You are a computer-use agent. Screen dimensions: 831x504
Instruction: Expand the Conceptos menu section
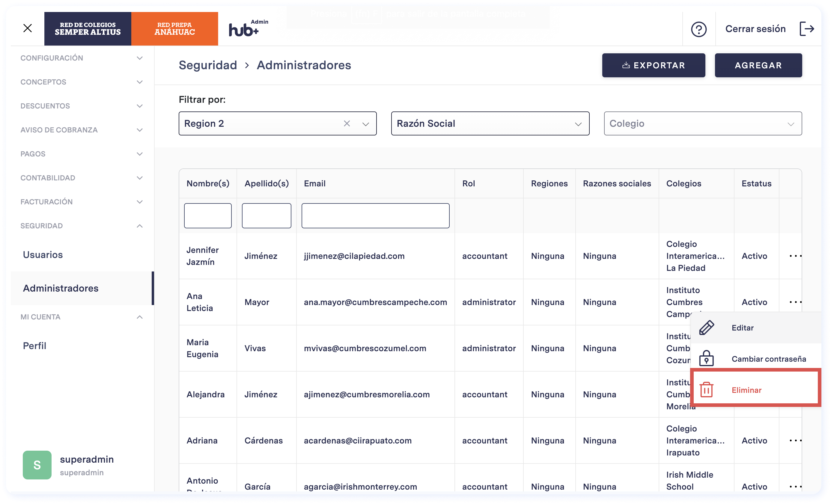[x=82, y=82]
